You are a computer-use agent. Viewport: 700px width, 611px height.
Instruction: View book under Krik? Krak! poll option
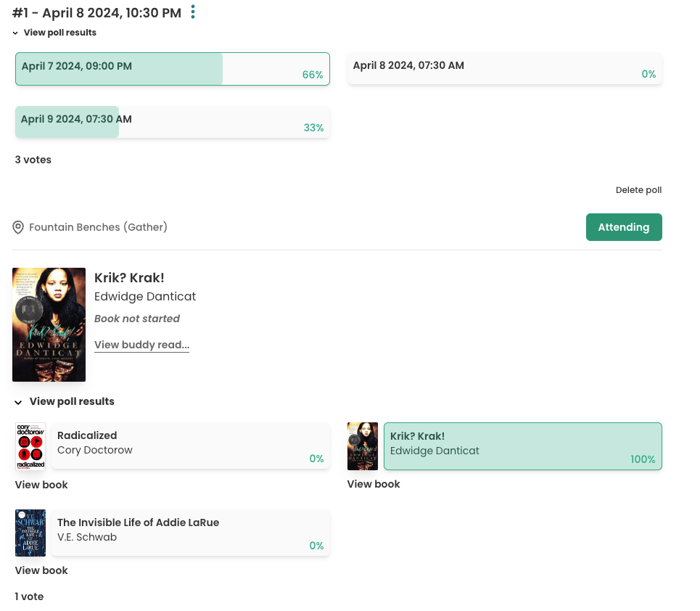(374, 484)
